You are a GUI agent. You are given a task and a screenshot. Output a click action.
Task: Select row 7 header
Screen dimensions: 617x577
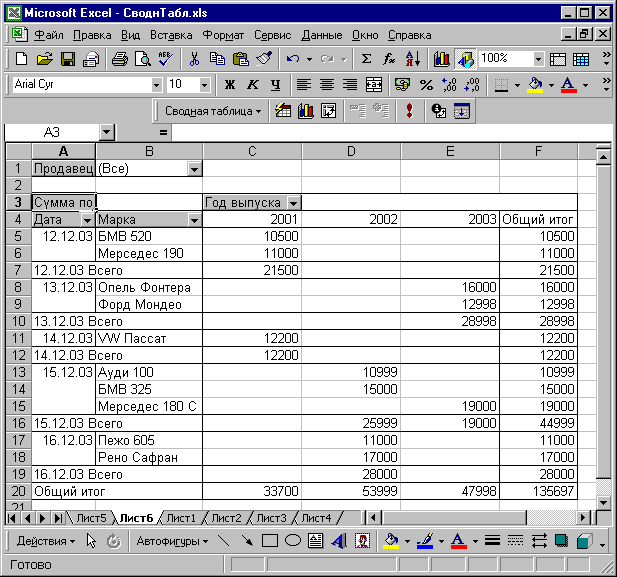point(18,270)
